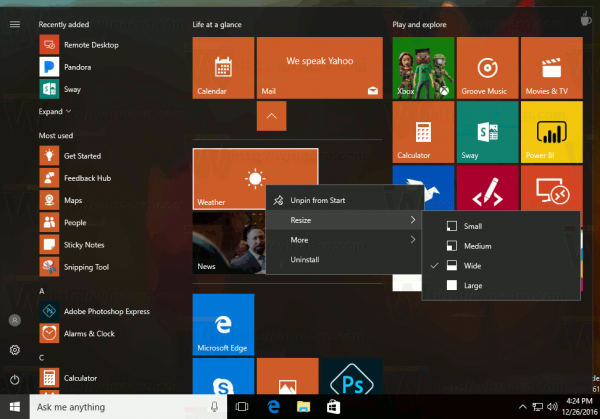Open the user account button

point(15,320)
